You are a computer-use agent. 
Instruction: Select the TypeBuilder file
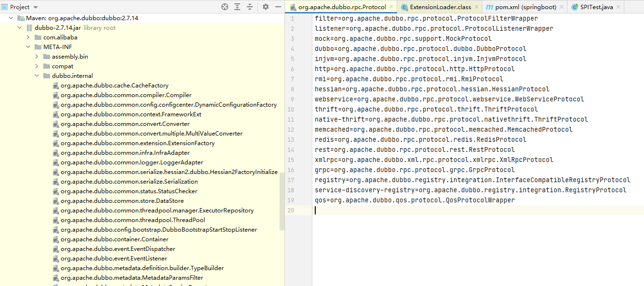point(142,268)
